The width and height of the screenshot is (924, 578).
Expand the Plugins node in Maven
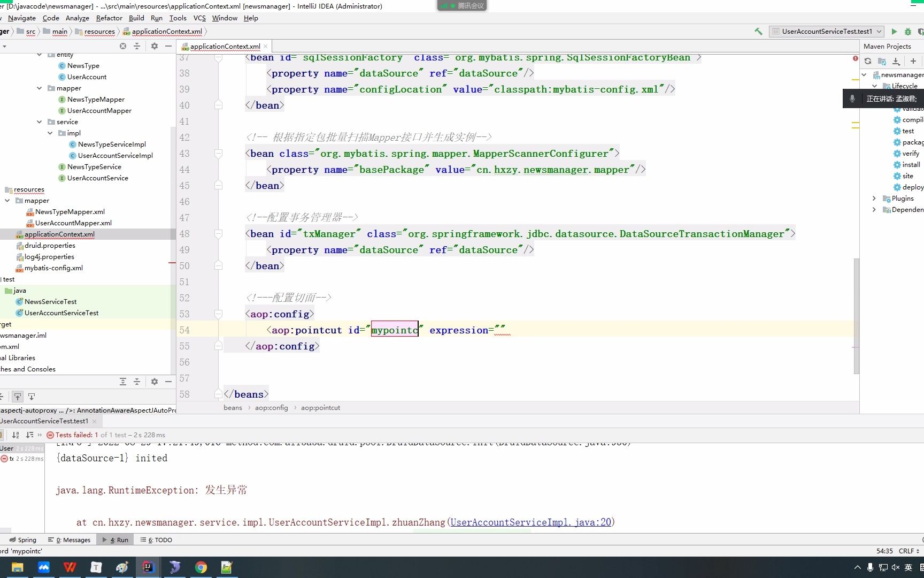(874, 199)
